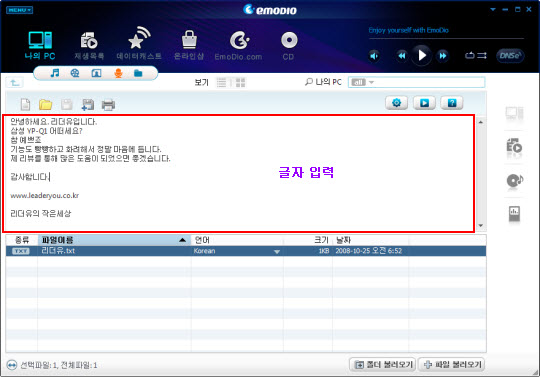Select the video reel category icon
This screenshot has width=540, height=377.
point(75,73)
